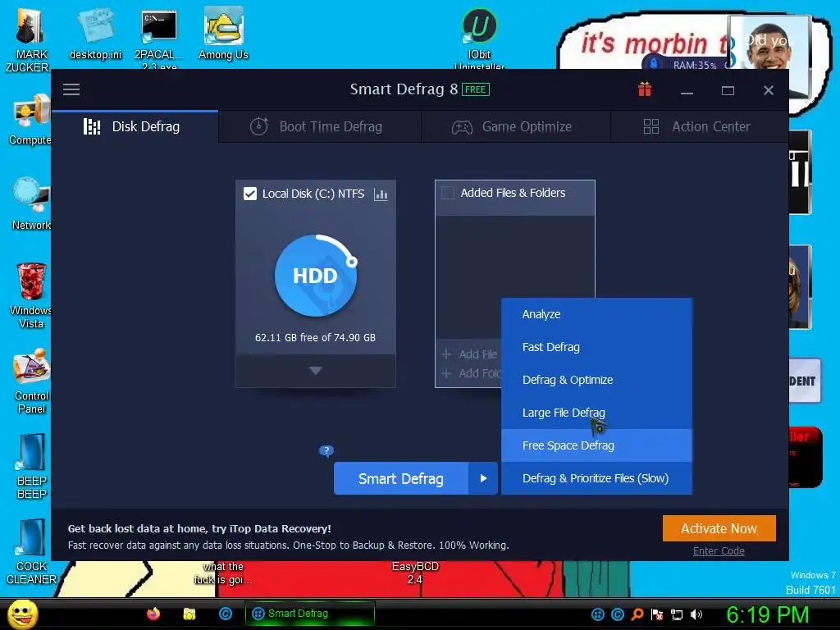Click the EasyBCD 2.4 desktop item
This screenshot has height=630, width=840.
click(x=415, y=573)
